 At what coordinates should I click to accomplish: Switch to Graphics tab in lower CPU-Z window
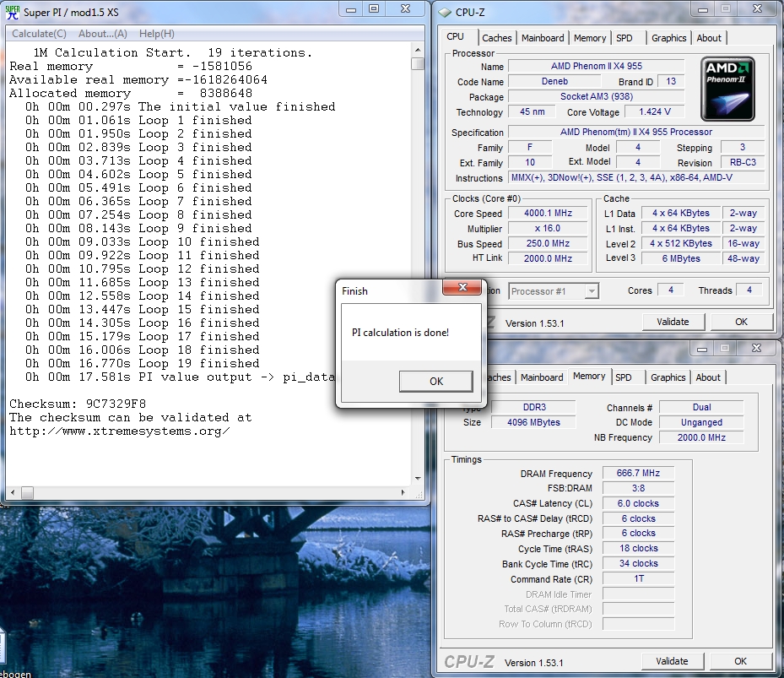(668, 377)
